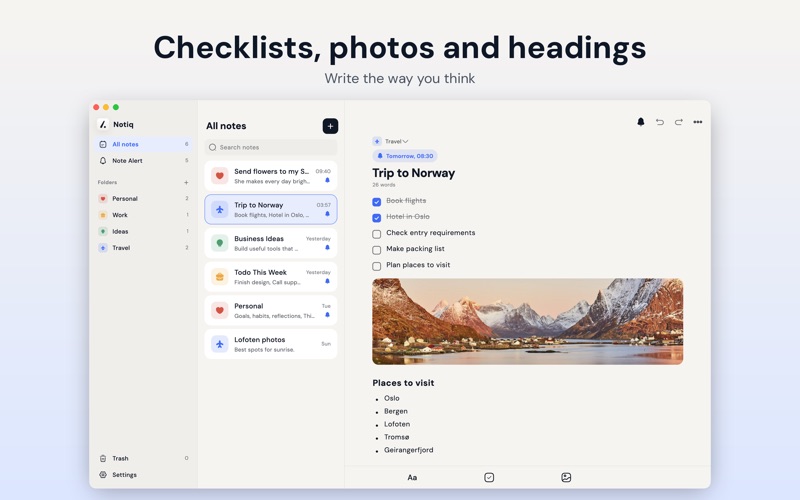Click the reminder bell in editor toolbar
Image resolution: width=800 pixels, height=500 pixels.
point(641,122)
